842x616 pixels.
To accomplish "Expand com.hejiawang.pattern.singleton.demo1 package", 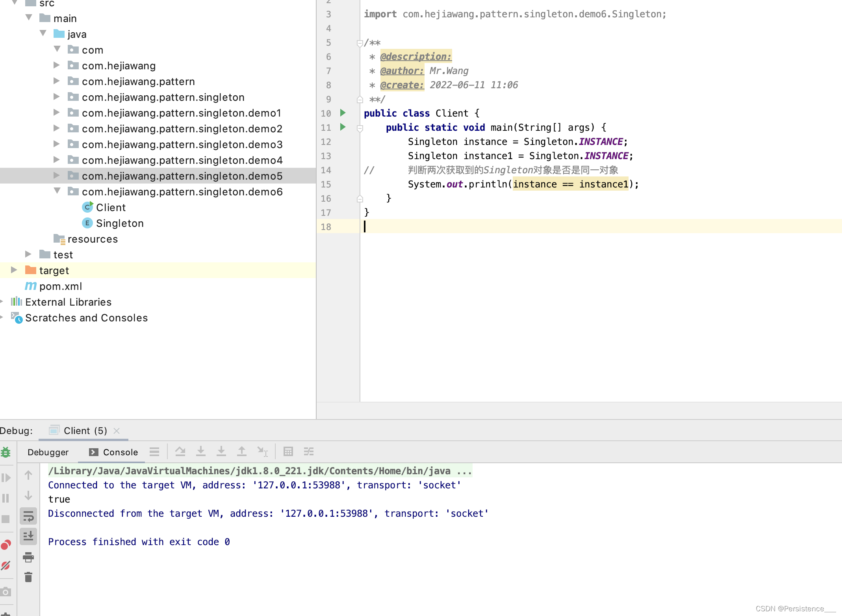I will click(57, 112).
